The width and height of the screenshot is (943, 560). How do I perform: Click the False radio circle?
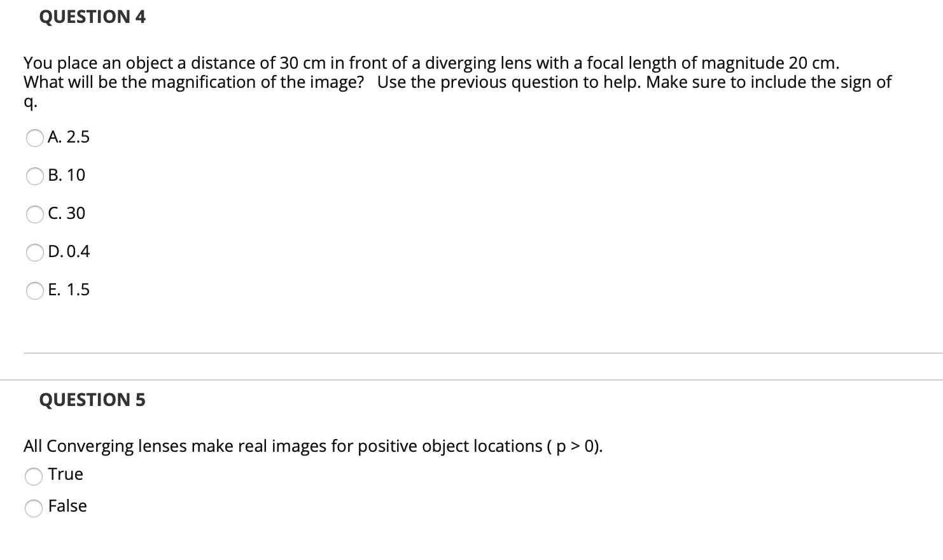(34, 507)
